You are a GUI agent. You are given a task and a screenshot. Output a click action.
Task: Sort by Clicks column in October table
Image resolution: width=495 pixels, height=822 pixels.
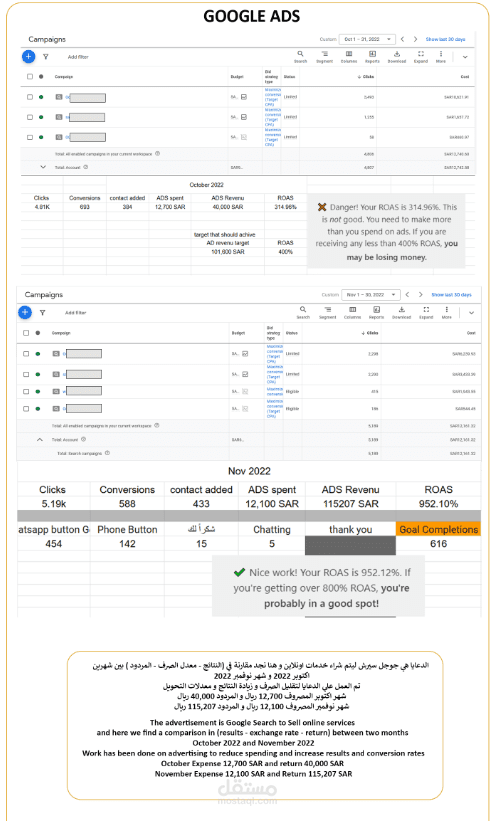coord(366,77)
